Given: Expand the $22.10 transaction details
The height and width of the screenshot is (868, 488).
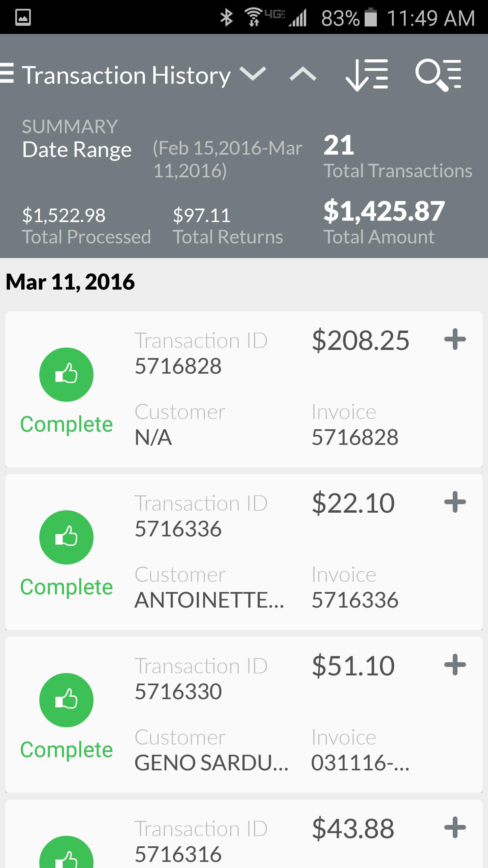Looking at the screenshot, I should pyautogui.click(x=455, y=502).
